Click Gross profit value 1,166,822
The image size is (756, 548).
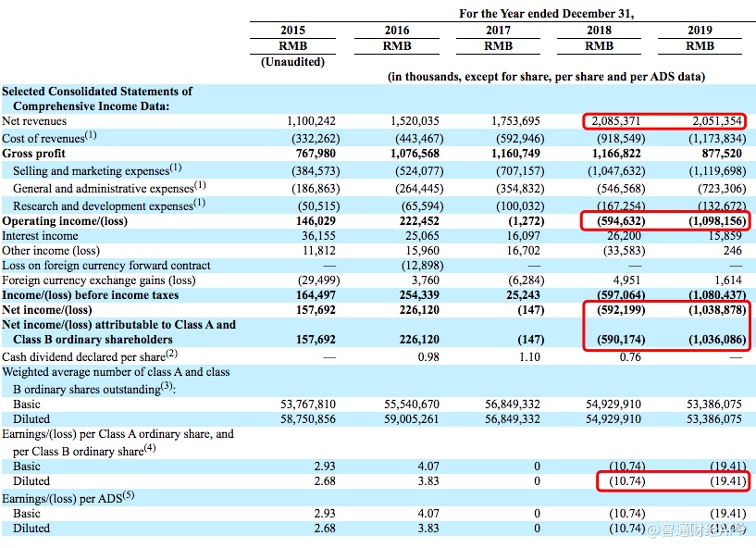[x=616, y=154]
